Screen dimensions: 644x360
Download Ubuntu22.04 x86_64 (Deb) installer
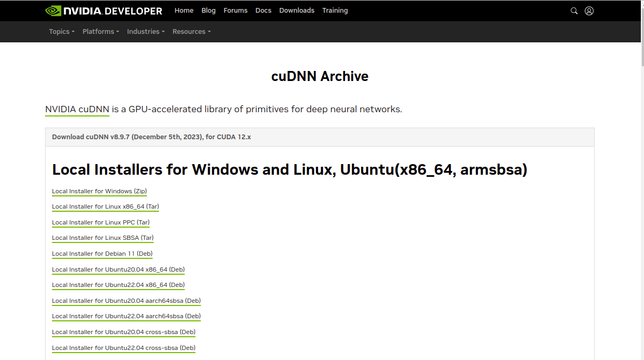pos(118,285)
